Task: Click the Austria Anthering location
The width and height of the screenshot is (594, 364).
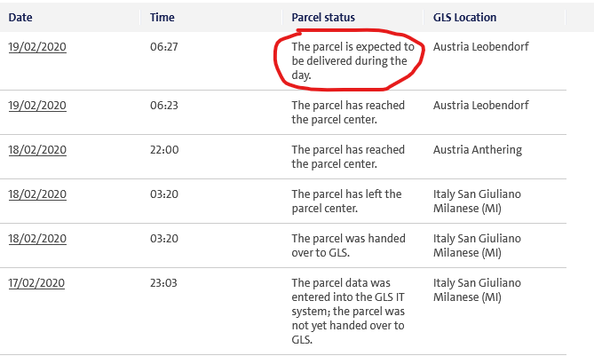Action: pyautogui.click(x=478, y=149)
